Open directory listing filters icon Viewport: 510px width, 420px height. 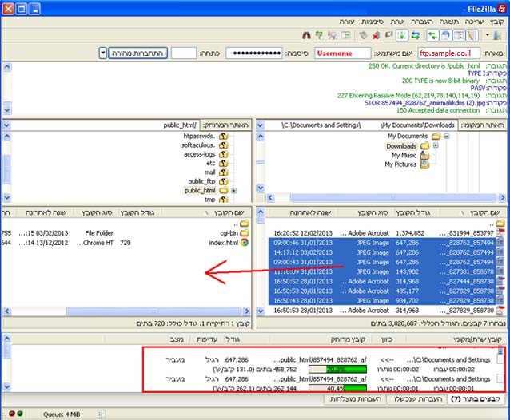346,35
